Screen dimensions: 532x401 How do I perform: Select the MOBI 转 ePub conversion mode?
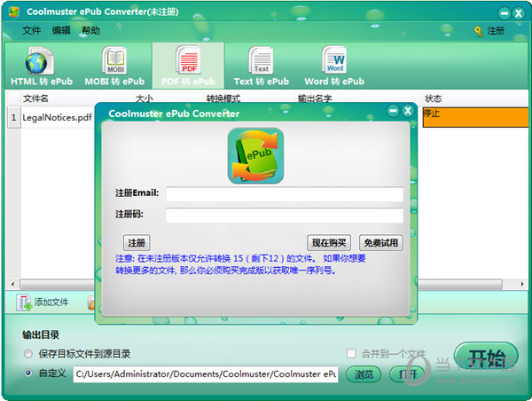[x=114, y=67]
